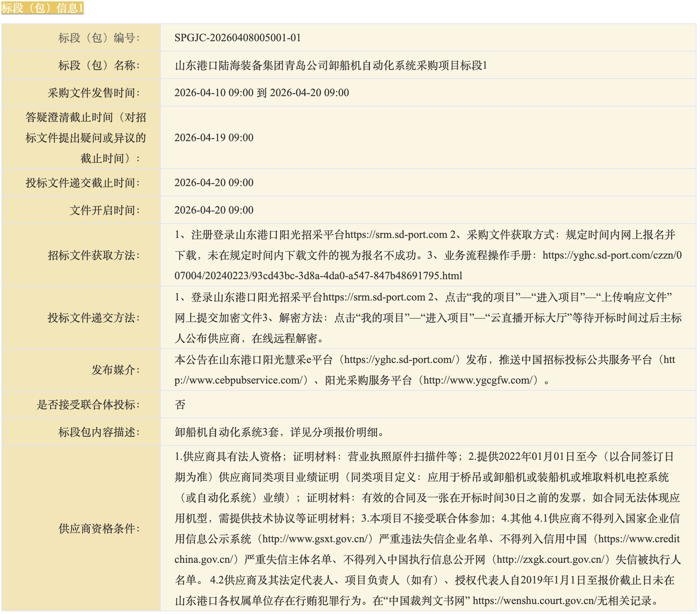Image resolution: width=700 pixels, height=614 pixels.
Task: Click the https://yghc.sd-port.com/ link in 发布媒介
Action: (x=399, y=360)
